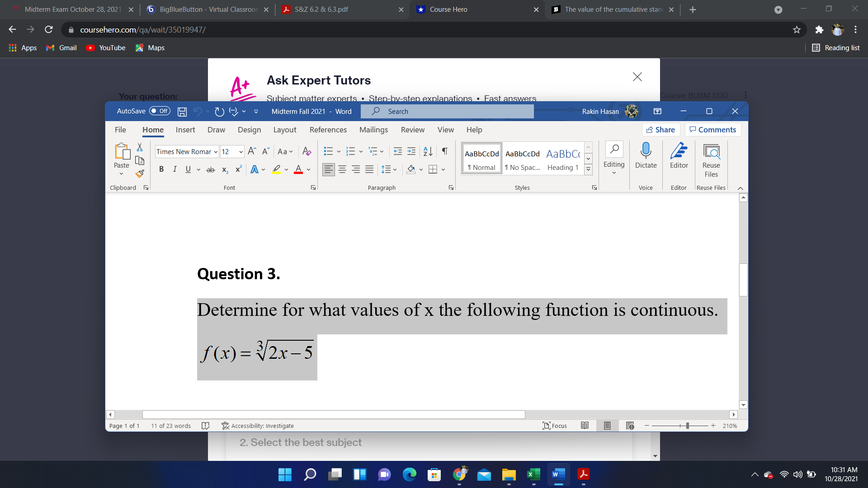Apply Italic formatting
This screenshot has width=868, height=488.
coord(175,169)
